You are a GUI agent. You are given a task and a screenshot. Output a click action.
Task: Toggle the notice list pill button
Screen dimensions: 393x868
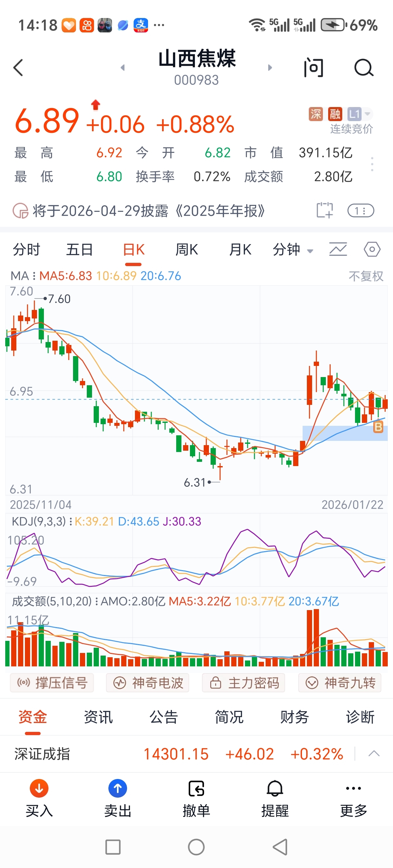[361, 211]
